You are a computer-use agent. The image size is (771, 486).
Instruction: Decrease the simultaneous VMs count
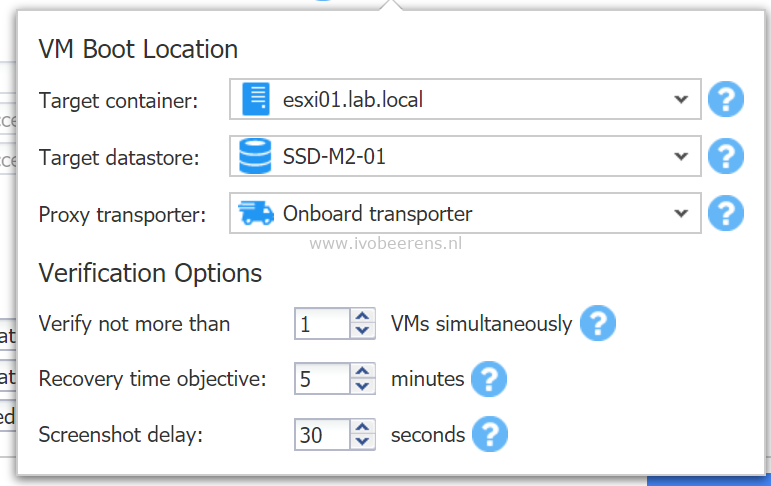(x=362, y=331)
